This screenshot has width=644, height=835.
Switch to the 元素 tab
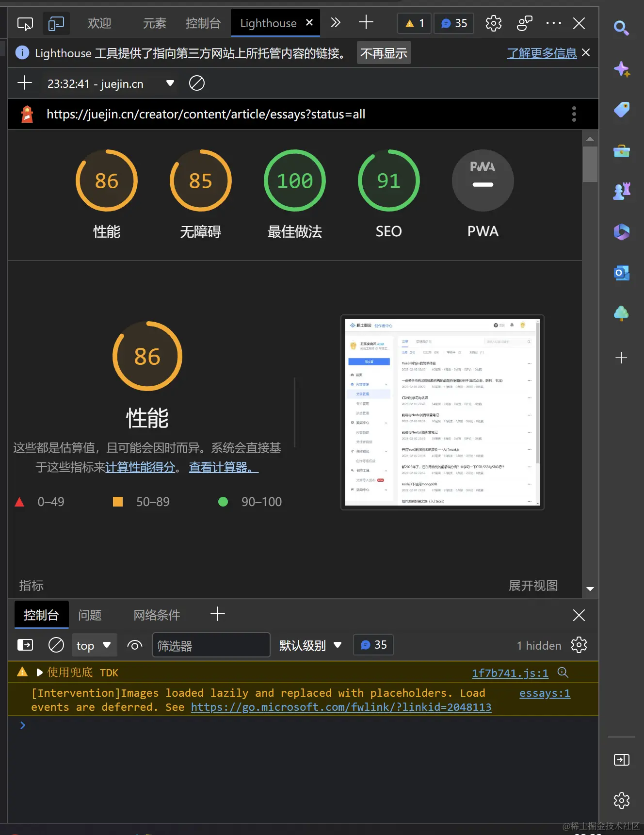155,23
